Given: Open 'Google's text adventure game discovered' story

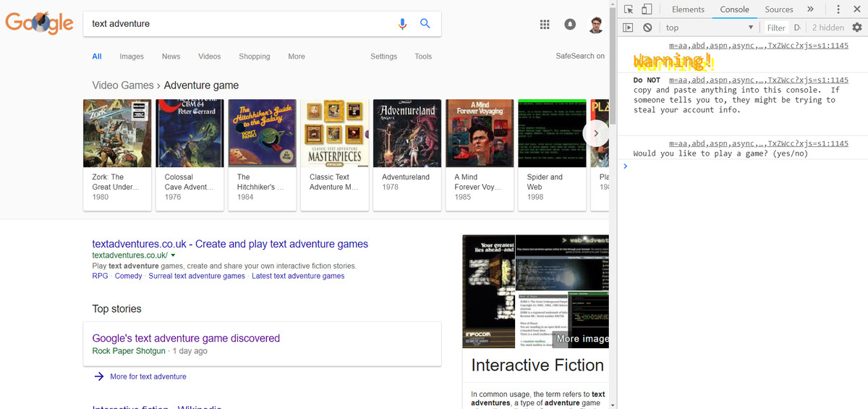Looking at the screenshot, I should [x=186, y=338].
